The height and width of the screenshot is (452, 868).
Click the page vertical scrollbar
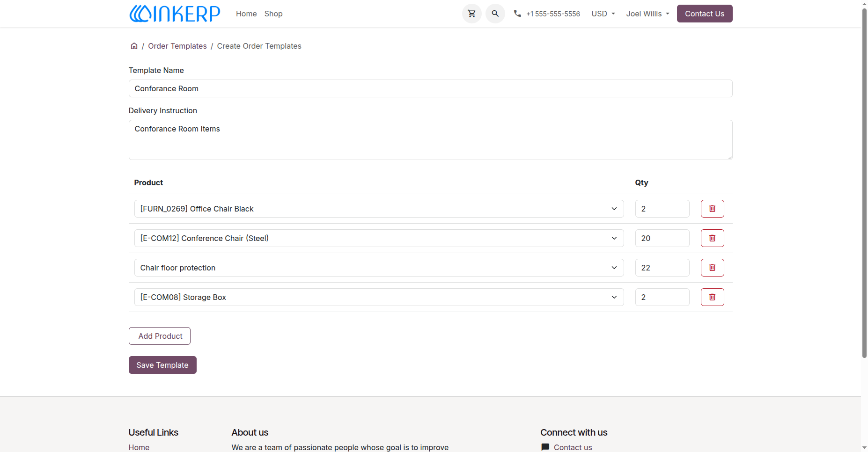point(864,182)
